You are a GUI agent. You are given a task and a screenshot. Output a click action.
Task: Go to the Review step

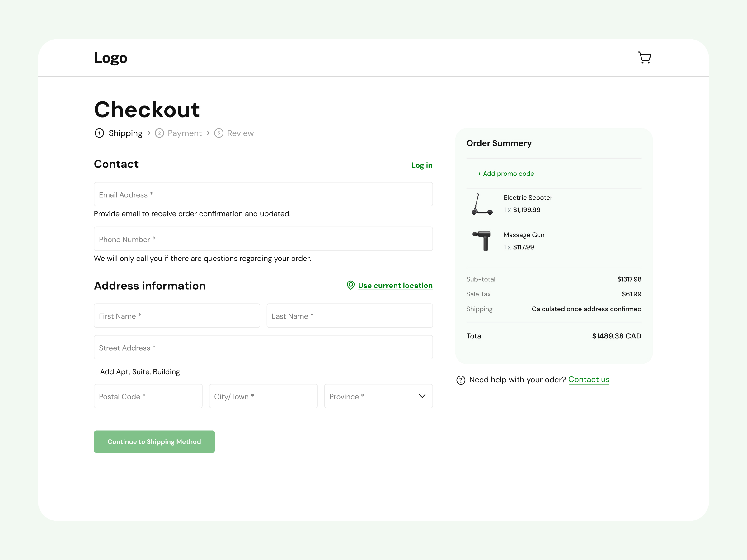[x=240, y=133]
